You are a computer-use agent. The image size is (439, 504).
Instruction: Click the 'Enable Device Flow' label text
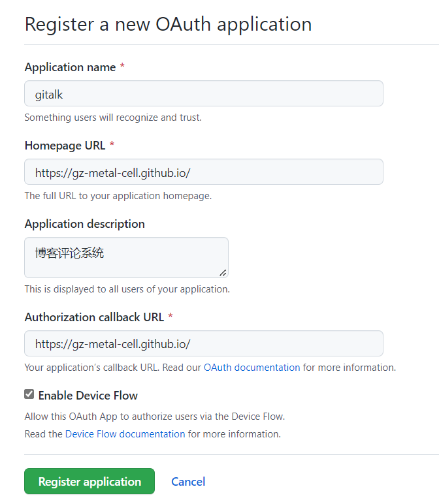tap(88, 396)
